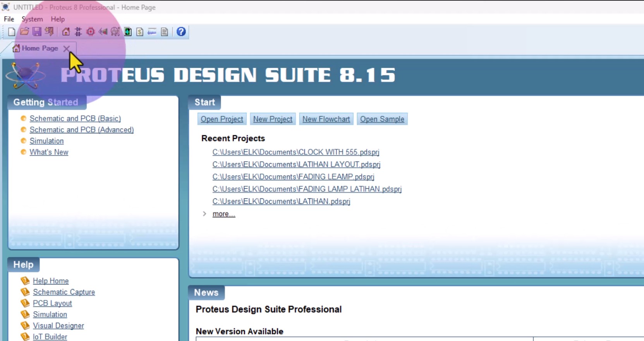Click the Home Page toolbar icon
Viewport: 644px width, 341px height.
(x=66, y=32)
